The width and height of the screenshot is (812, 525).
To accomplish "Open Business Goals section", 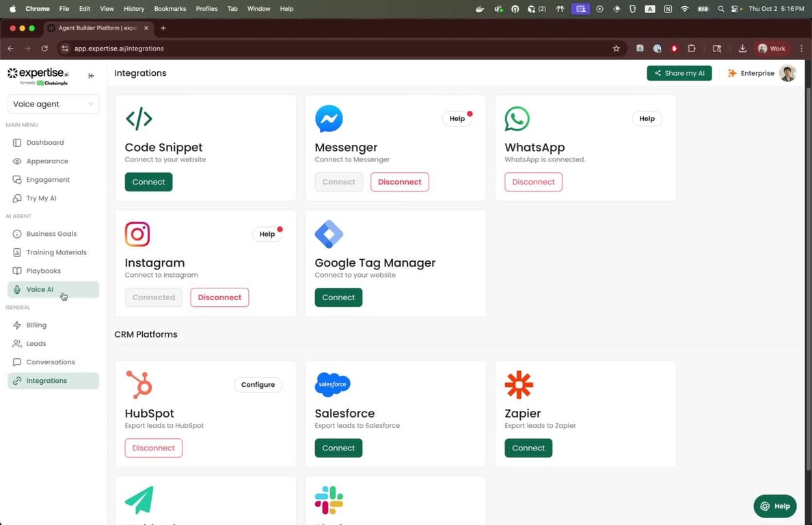I will tap(53, 234).
